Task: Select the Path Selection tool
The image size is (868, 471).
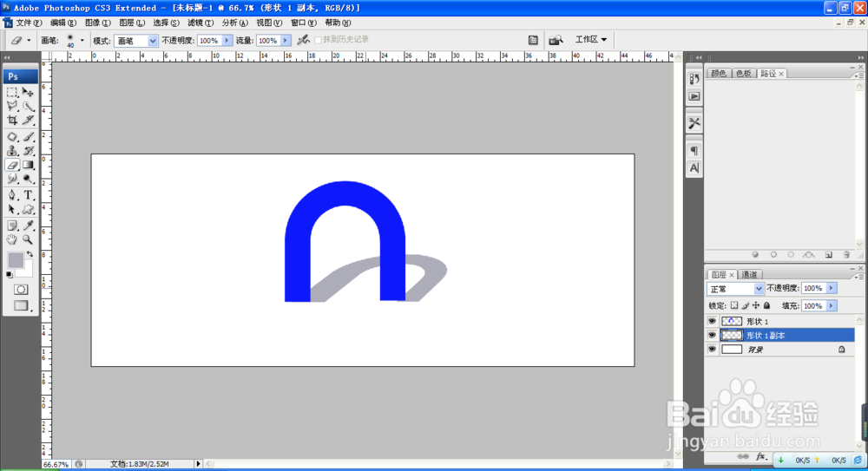Action: 12,209
